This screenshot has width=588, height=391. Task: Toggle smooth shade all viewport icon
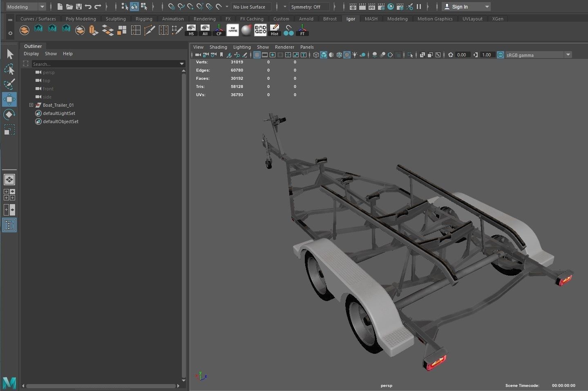point(324,55)
